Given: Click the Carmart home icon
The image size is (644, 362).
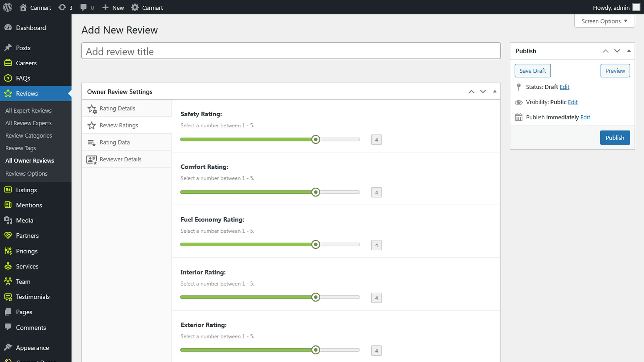Looking at the screenshot, I should [x=23, y=7].
